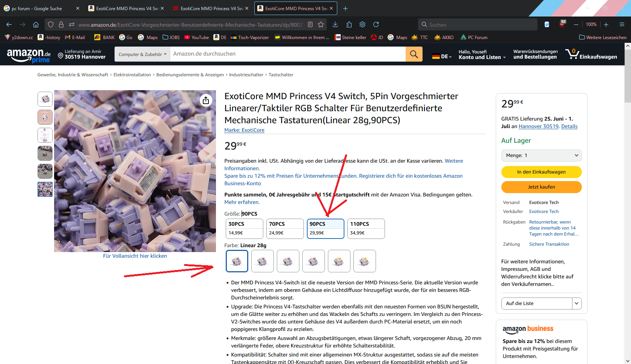Click the share icon on product image
631x364 pixels.
tap(206, 100)
